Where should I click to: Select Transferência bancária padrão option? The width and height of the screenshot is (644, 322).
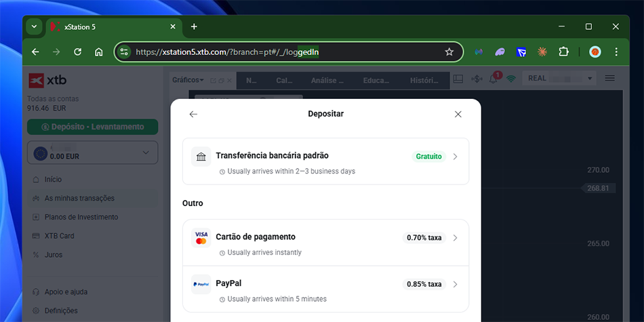325,161
